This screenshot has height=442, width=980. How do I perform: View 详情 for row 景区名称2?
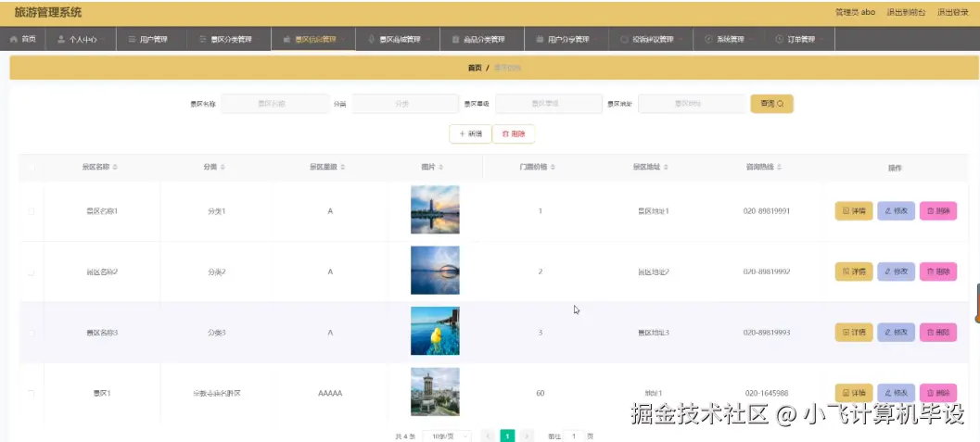(x=854, y=272)
